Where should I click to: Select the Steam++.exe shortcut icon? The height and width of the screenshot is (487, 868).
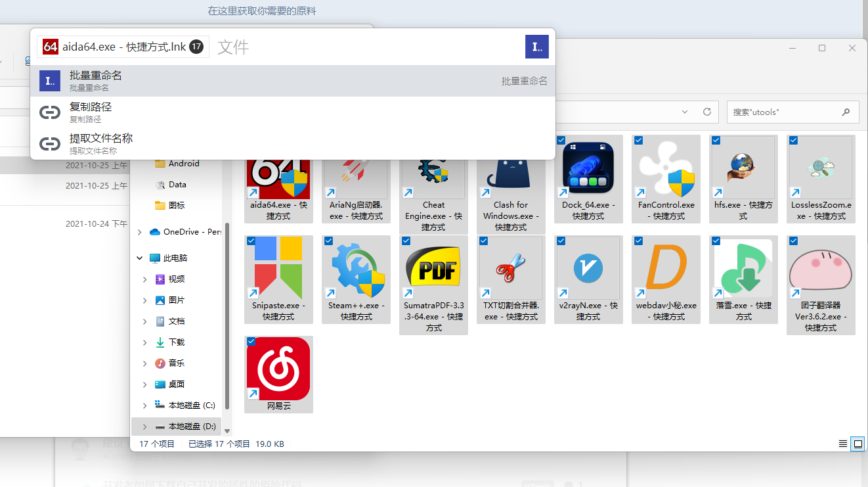tap(356, 267)
